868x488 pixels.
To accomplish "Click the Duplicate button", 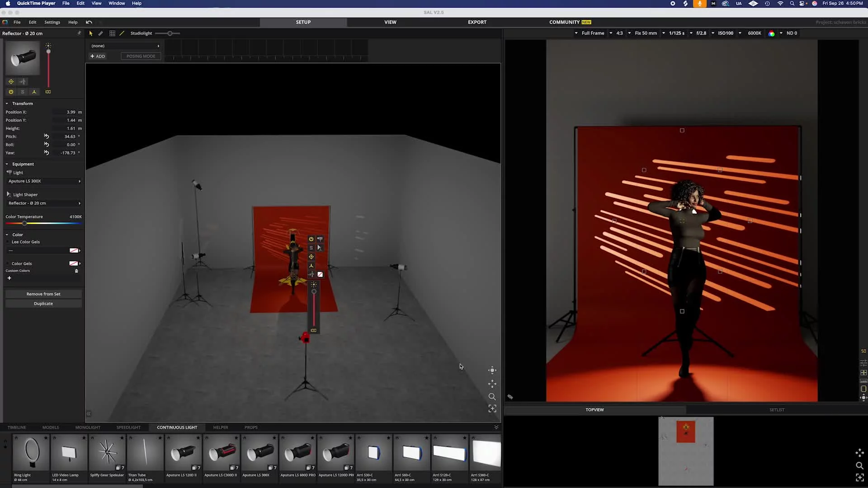I will 43,304.
